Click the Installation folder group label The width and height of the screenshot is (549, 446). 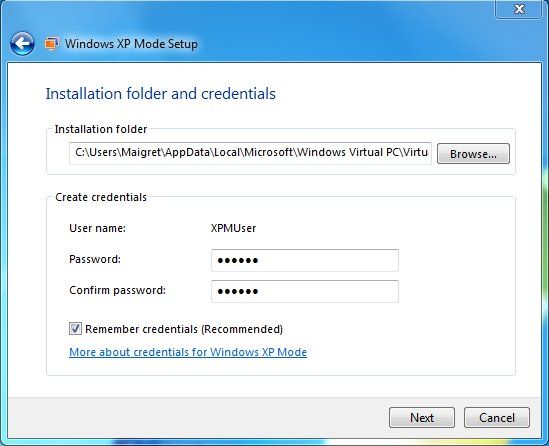pos(101,129)
